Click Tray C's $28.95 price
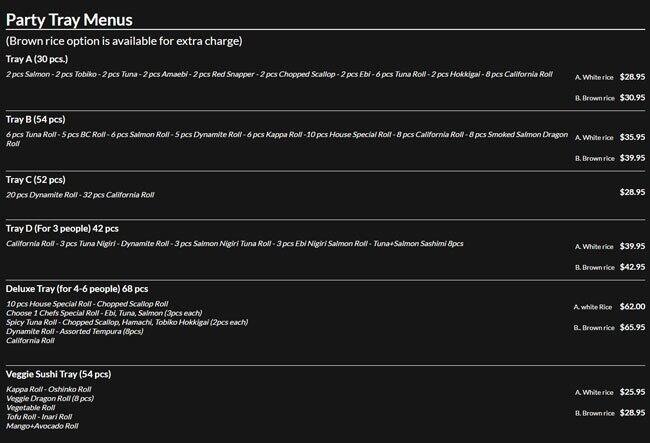 pos(632,191)
